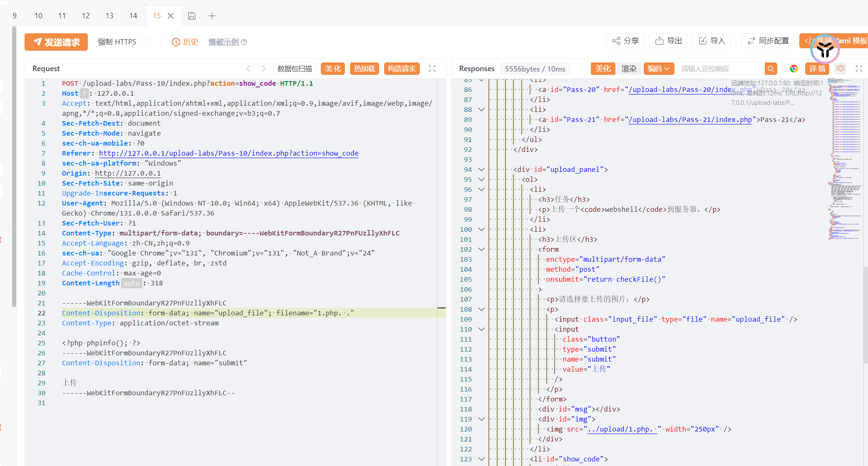Collapse the upload_panel div at line 94
Image resolution: width=868 pixels, height=466 pixels.
481,169
